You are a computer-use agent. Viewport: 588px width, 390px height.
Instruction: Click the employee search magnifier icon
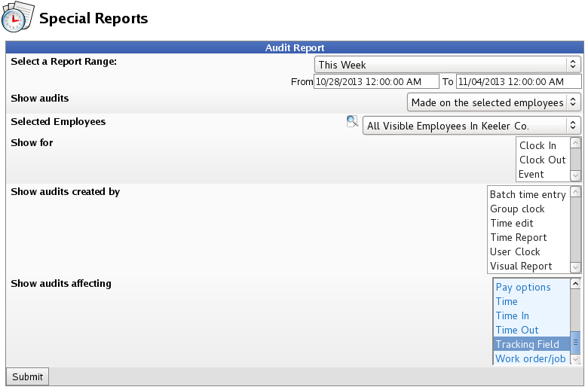pyautogui.click(x=352, y=121)
